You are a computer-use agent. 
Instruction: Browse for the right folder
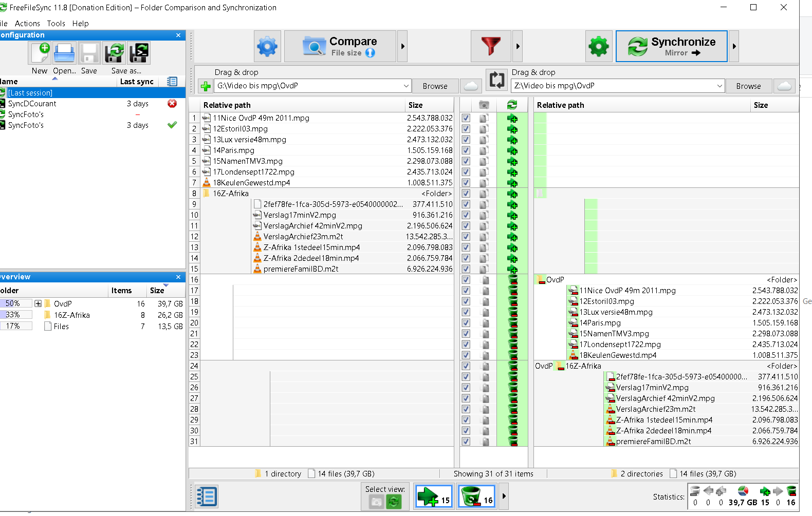(748, 86)
